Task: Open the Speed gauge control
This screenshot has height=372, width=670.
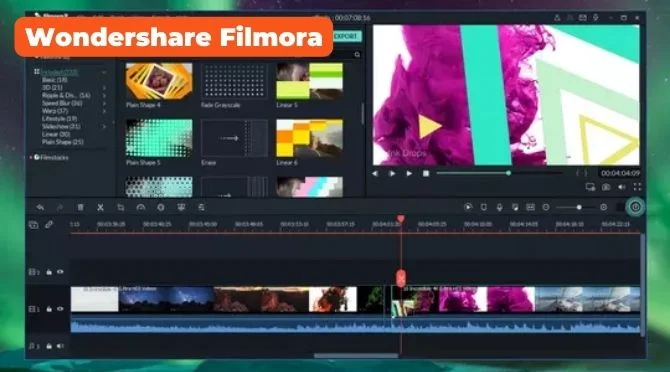Action: point(141,208)
